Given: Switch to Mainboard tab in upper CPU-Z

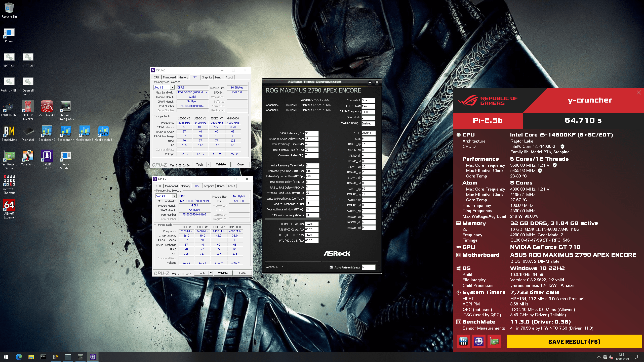Looking at the screenshot, I should [169, 77].
